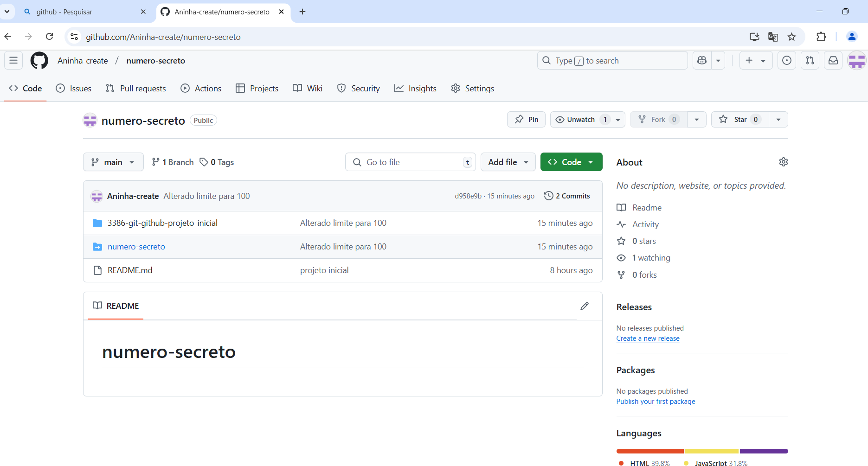Open the GitHub homepage via Octocat logo
The width and height of the screenshot is (868, 466).
tap(39, 61)
